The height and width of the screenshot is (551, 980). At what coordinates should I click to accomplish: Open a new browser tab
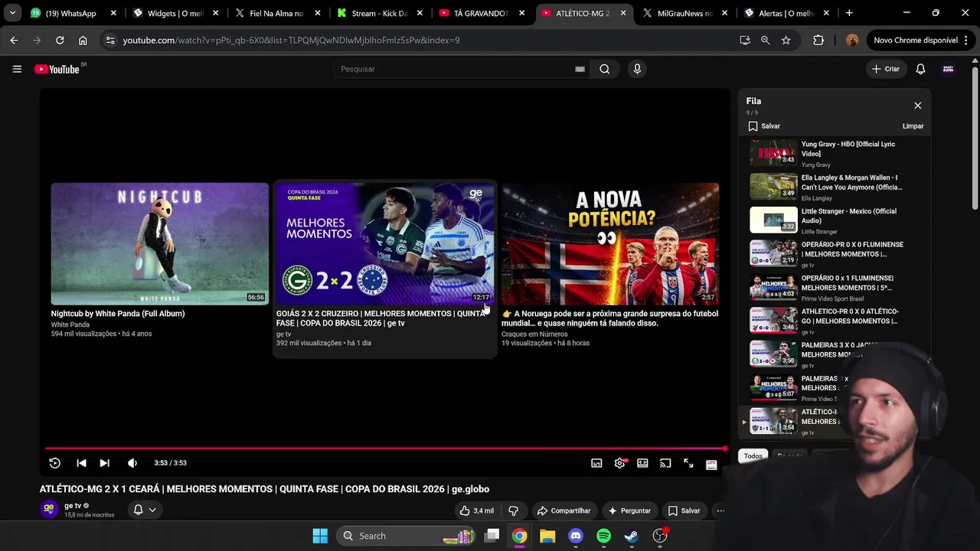pyautogui.click(x=849, y=13)
